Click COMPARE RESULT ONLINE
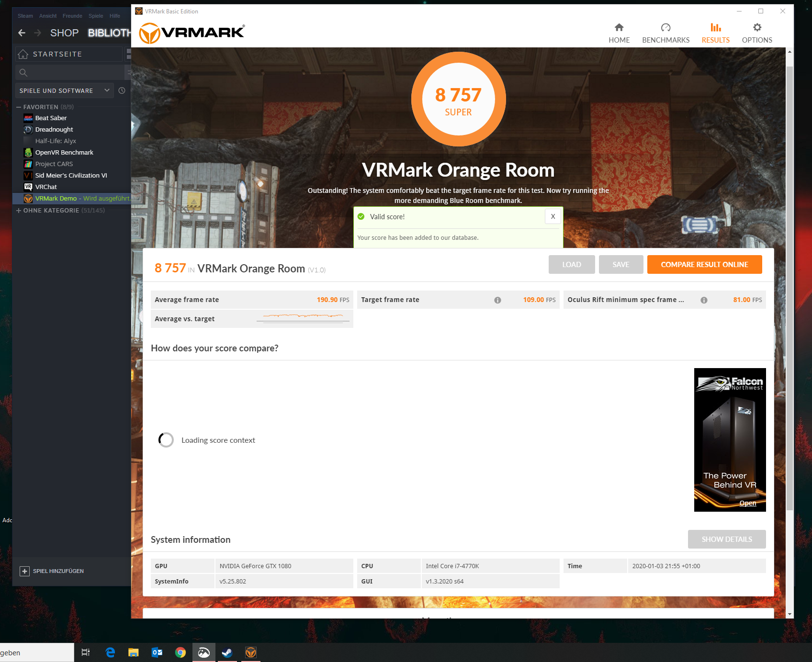The image size is (812, 662). 704,264
